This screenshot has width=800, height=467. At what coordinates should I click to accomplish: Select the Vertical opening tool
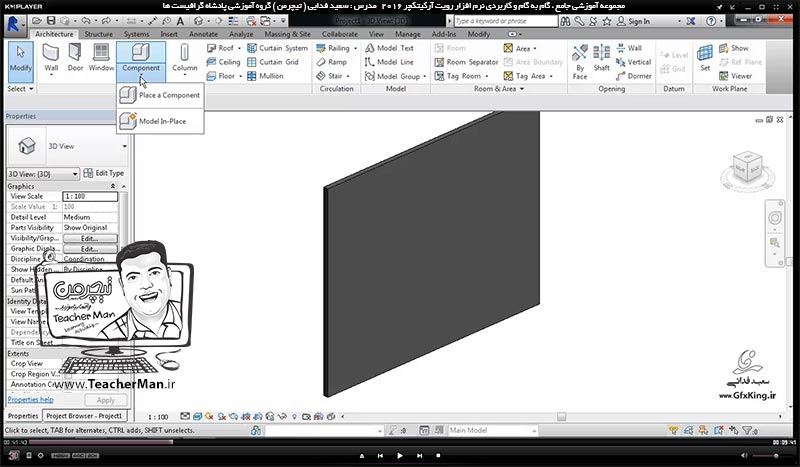[x=634, y=62]
